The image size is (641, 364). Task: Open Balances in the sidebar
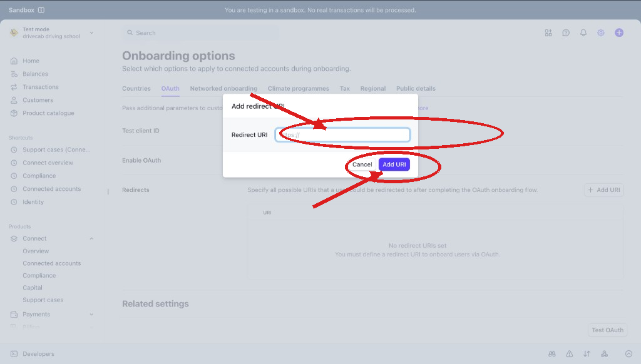(x=35, y=74)
